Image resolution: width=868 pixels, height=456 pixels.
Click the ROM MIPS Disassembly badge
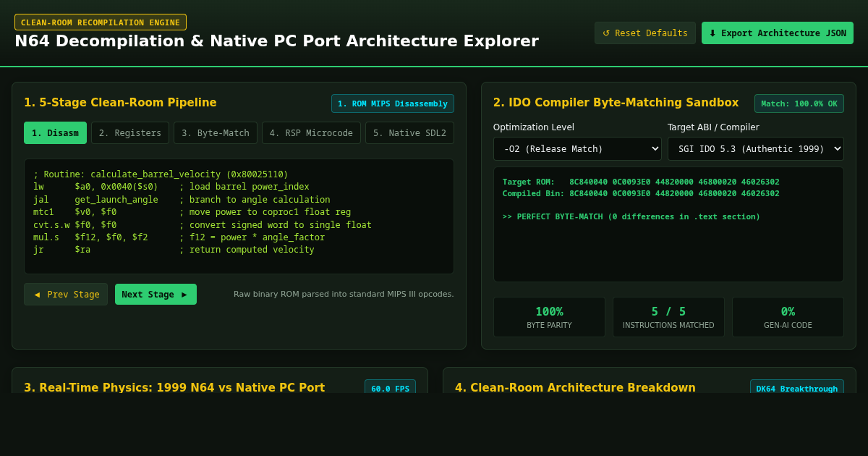pos(393,104)
